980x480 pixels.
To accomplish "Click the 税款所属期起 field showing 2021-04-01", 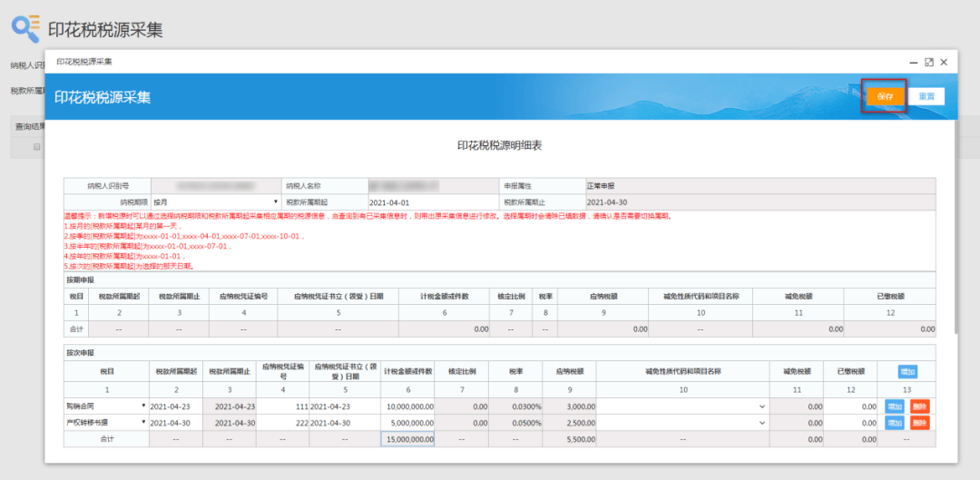I will 431,201.
